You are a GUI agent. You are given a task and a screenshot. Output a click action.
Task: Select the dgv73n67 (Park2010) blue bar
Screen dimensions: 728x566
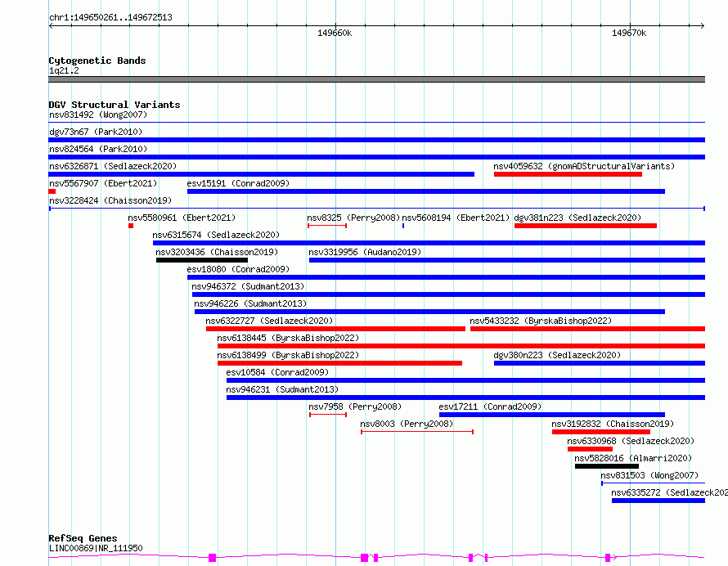376,140
